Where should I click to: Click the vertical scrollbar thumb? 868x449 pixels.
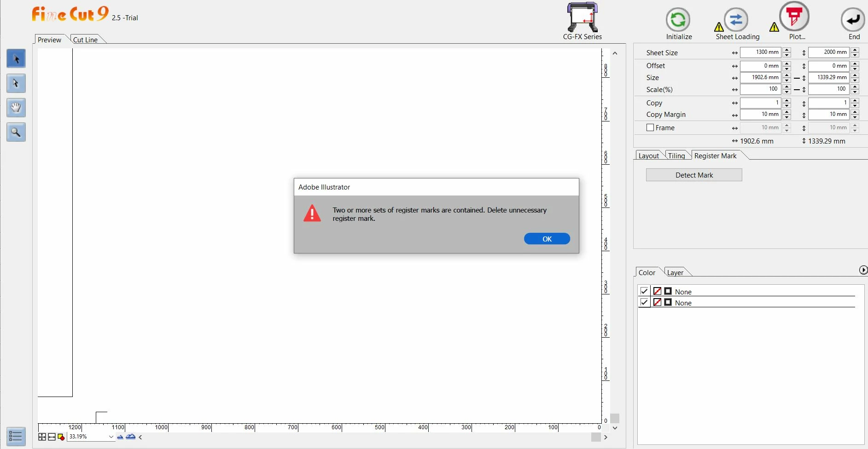coord(615,418)
